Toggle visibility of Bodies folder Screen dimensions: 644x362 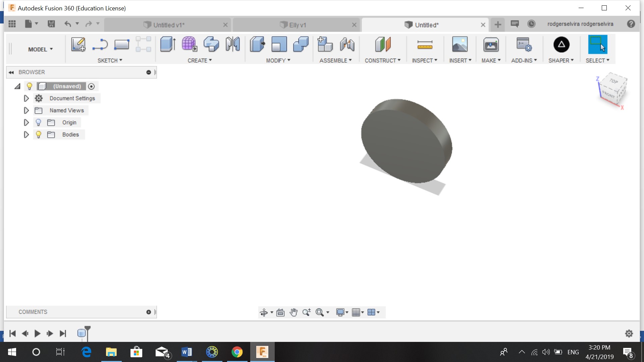tap(39, 134)
